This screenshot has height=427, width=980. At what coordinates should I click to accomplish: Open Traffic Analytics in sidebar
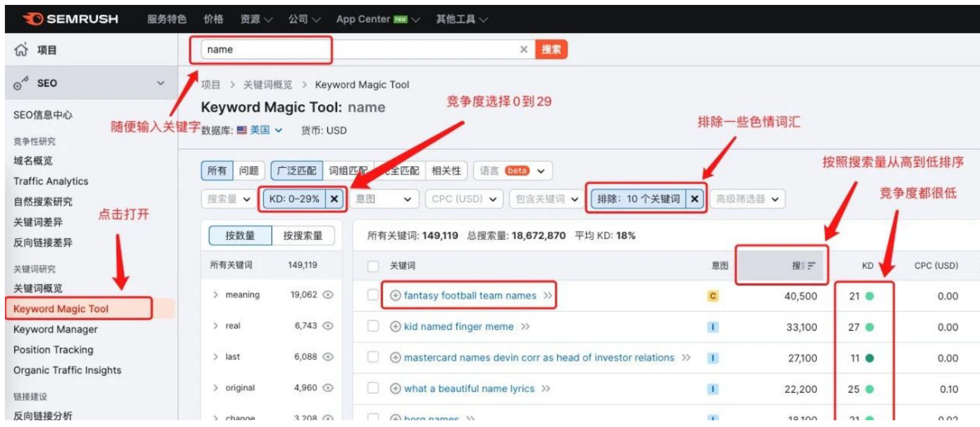pyautogui.click(x=51, y=181)
